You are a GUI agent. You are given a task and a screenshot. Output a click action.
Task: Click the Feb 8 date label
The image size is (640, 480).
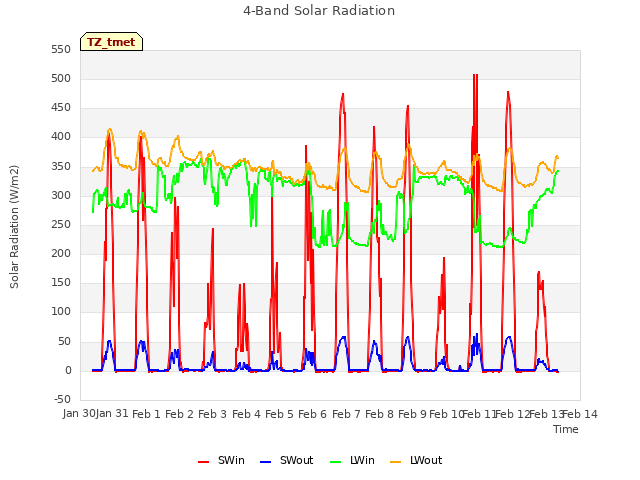[379, 414]
